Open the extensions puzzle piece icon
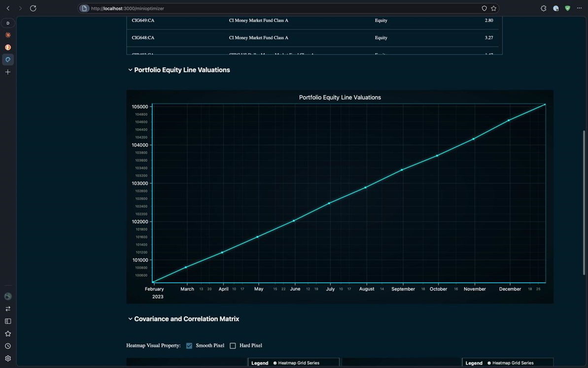 coord(543,8)
